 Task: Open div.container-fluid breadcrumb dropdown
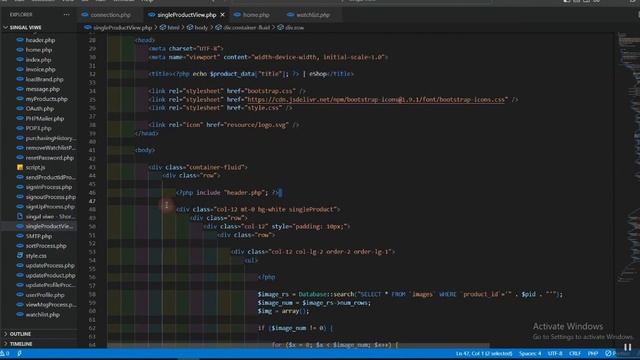pos(246,28)
